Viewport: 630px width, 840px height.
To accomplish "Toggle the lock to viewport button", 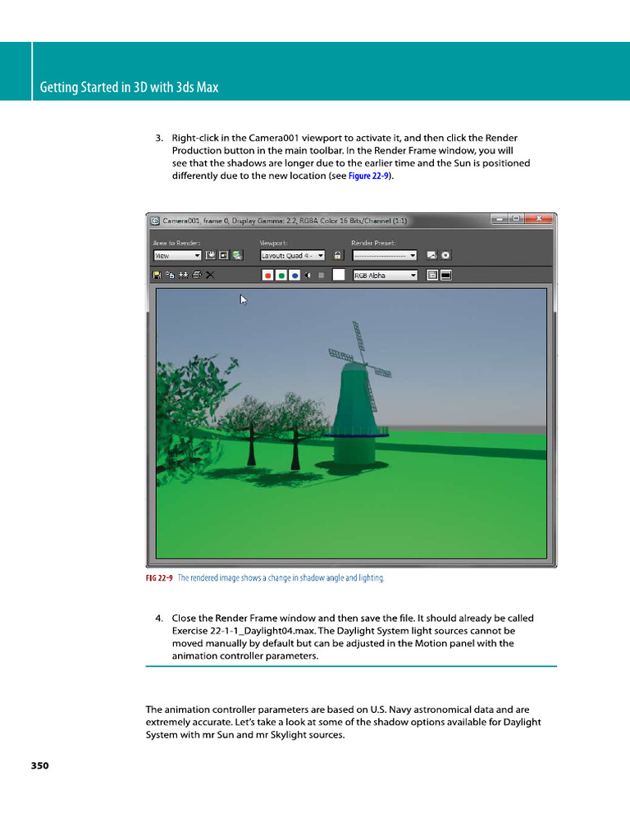I will pyautogui.click(x=335, y=255).
